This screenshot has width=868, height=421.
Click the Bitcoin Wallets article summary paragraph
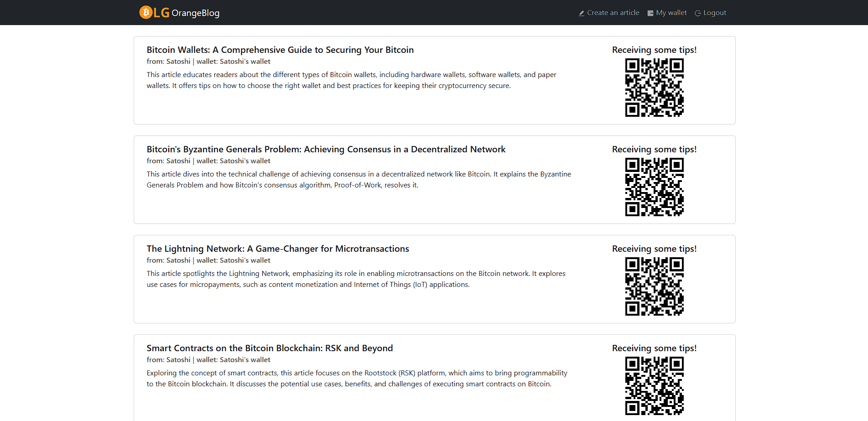click(x=351, y=80)
